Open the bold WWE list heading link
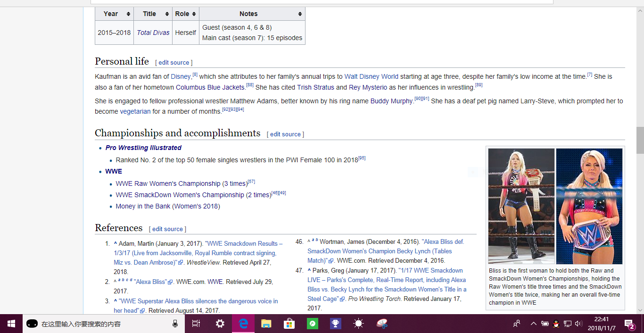The image size is (644, 333). pyautogui.click(x=114, y=171)
